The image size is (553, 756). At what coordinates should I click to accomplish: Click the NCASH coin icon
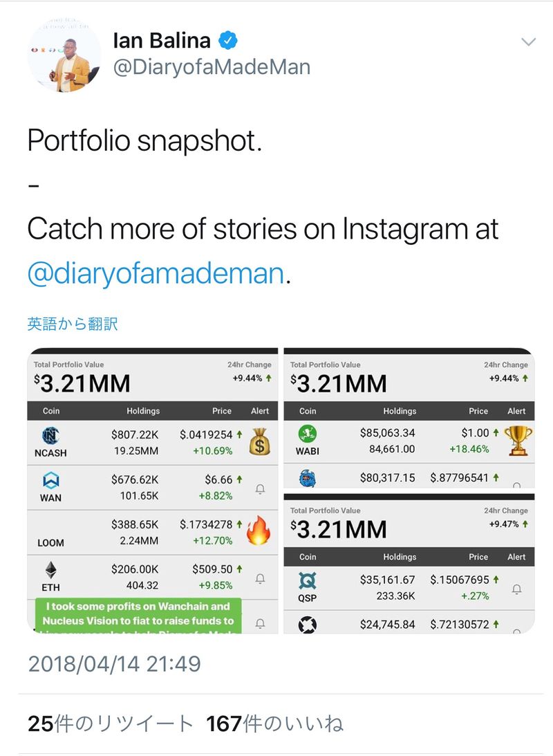click(x=50, y=436)
